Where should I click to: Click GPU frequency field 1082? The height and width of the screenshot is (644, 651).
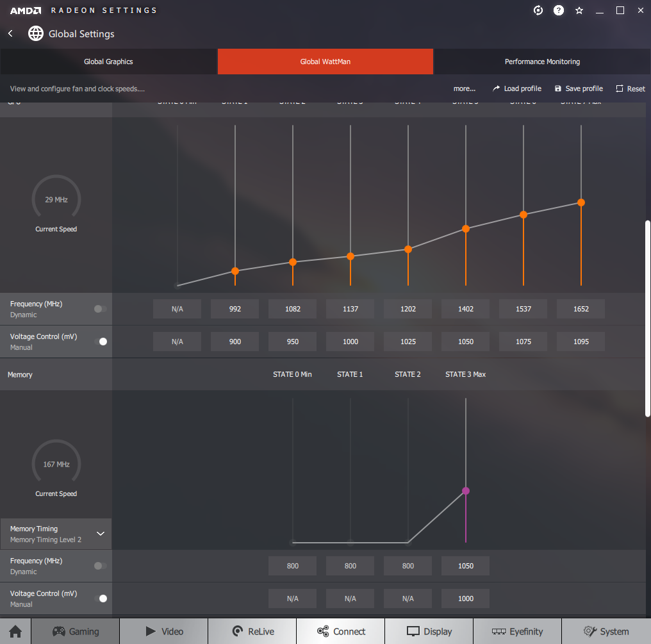(x=293, y=308)
